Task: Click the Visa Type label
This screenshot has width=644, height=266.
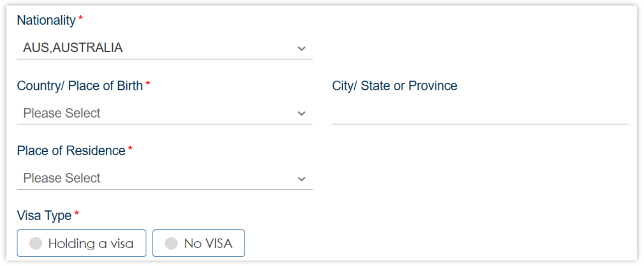Action: 44,216
